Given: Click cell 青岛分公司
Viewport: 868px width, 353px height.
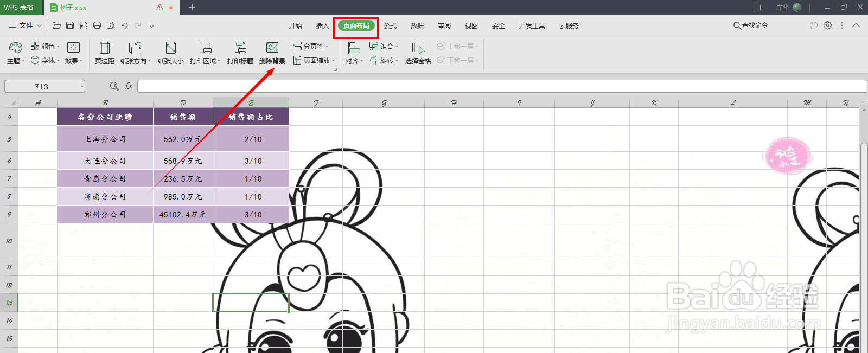Looking at the screenshot, I should pos(105,178).
